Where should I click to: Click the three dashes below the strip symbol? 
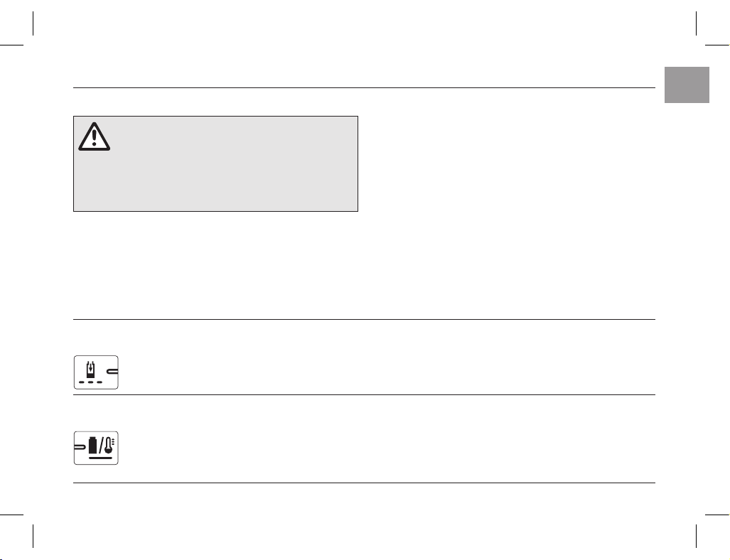[x=90, y=382]
